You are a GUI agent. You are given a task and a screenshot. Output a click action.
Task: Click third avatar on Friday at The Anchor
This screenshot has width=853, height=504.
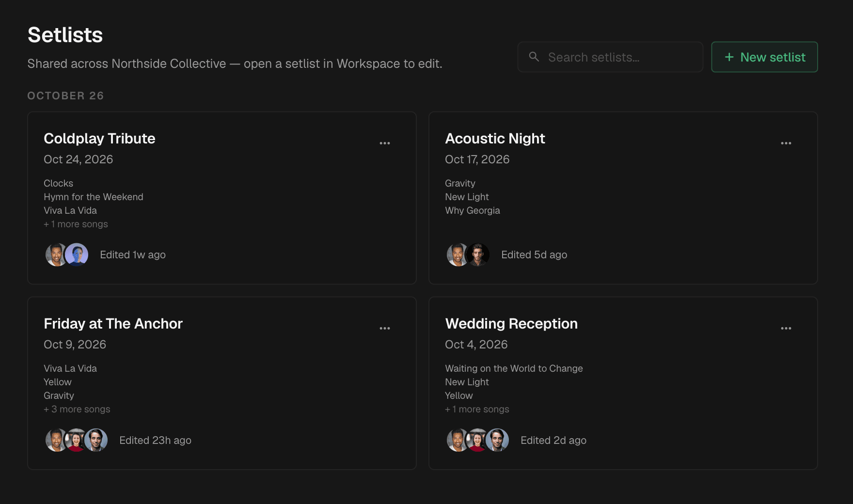96,440
